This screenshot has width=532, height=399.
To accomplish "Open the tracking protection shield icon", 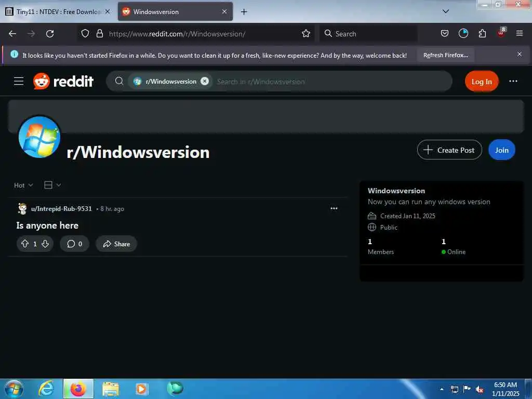I will coord(85,33).
